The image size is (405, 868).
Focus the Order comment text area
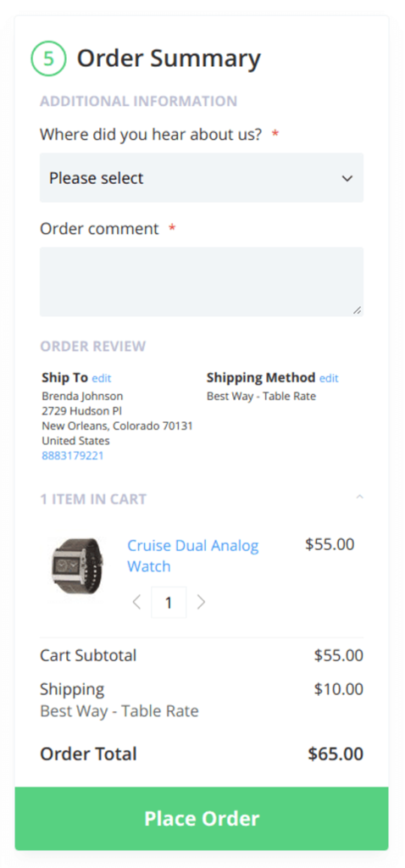tap(202, 281)
